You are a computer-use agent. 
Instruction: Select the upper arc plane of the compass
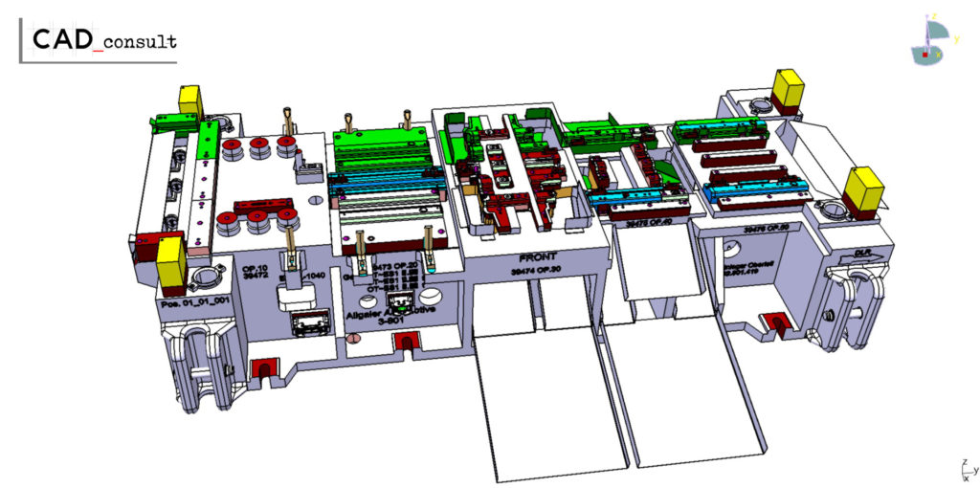938,32
